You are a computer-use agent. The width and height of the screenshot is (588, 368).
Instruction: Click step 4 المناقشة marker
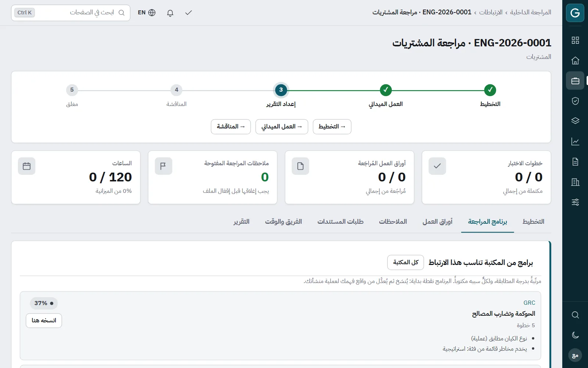(x=176, y=90)
